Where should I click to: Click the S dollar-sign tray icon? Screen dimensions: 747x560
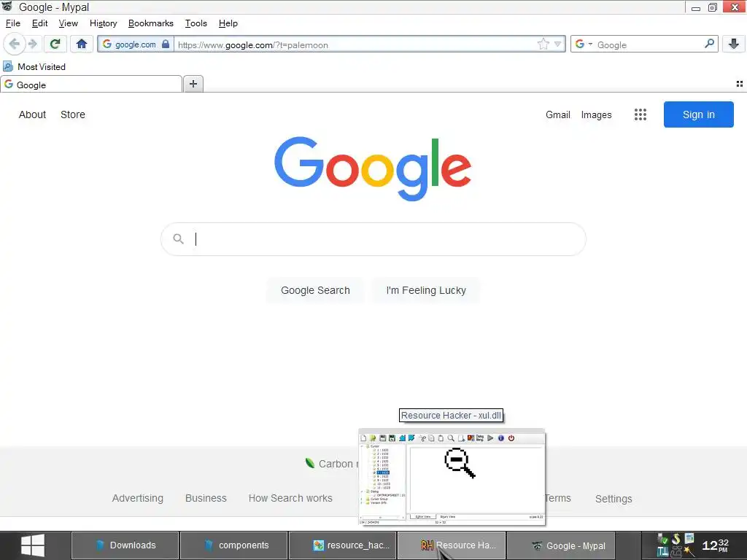pyautogui.click(x=676, y=539)
